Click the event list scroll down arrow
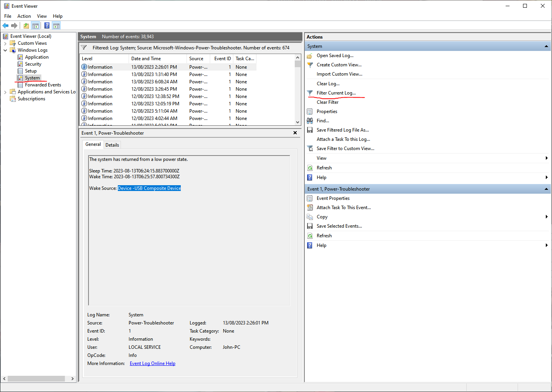The image size is (552, 392). (x=297, y=122)
